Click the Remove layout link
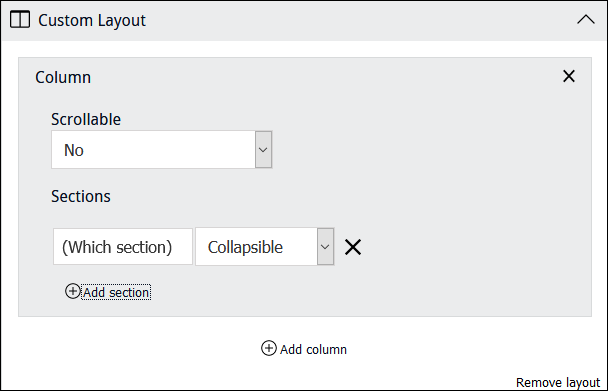The width and height of the screenshot is (608, 391). 558,383
